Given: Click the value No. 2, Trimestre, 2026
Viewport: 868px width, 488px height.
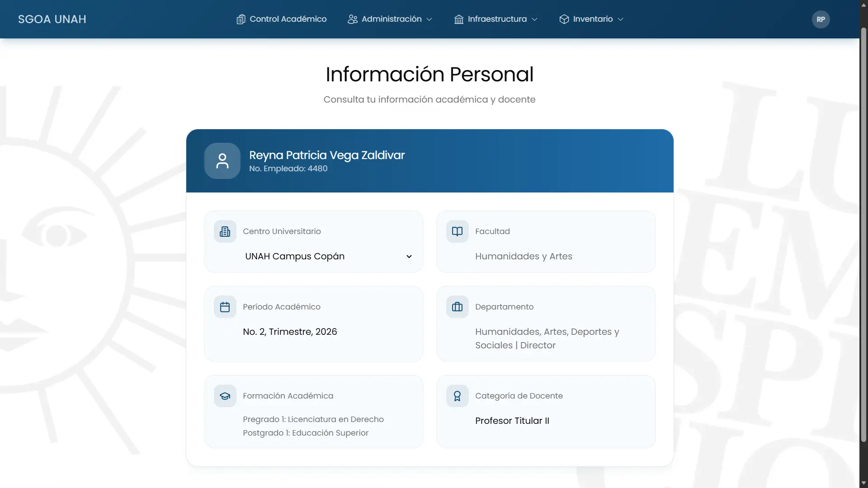Looking at the screenshot, I should point(290,332).
